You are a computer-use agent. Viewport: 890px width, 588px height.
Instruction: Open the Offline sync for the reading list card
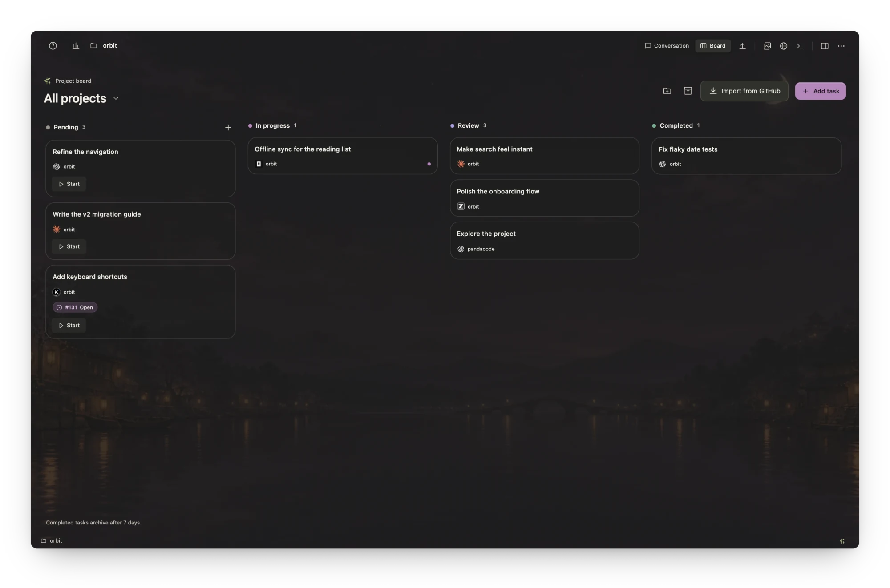[x=343, y=156]
